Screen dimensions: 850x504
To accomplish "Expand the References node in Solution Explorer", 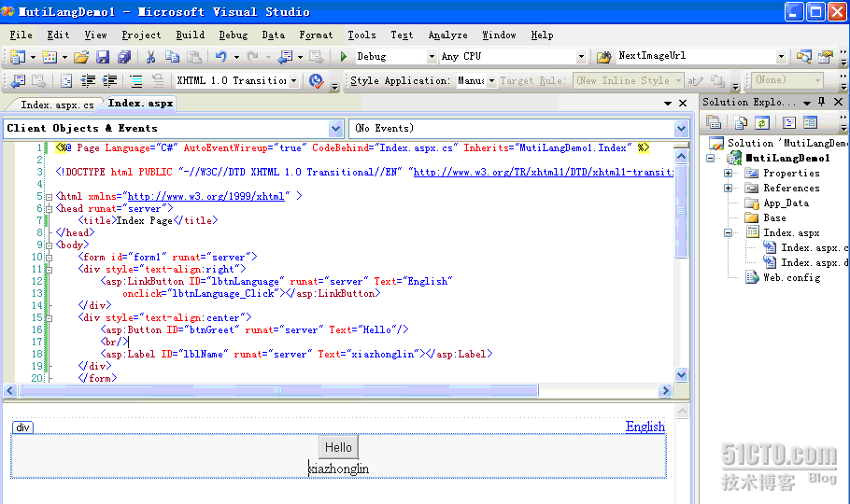I will click(728, 188).
